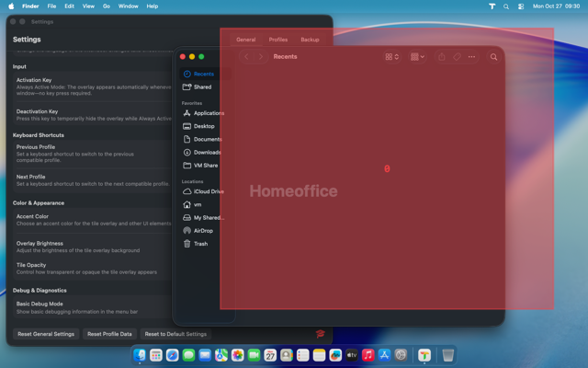Switch to the General tab in Settings
The image size is (588, 368).
[246, 40]
